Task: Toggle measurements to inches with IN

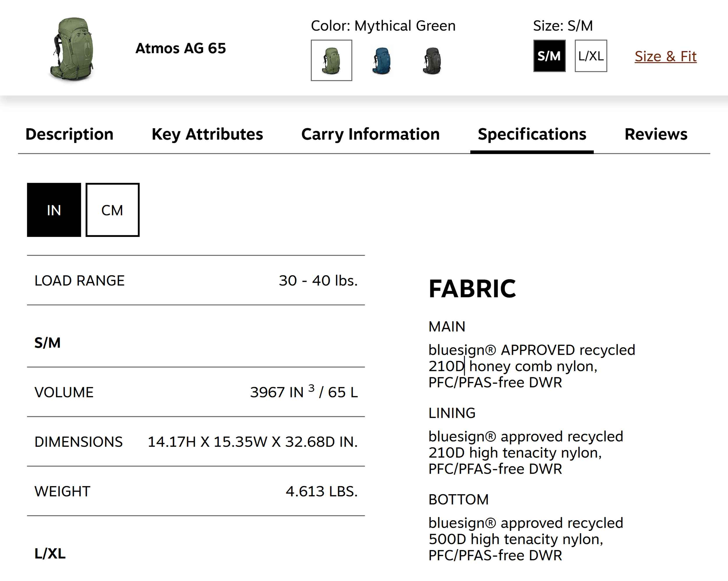Action: click(x=54, y=210)
